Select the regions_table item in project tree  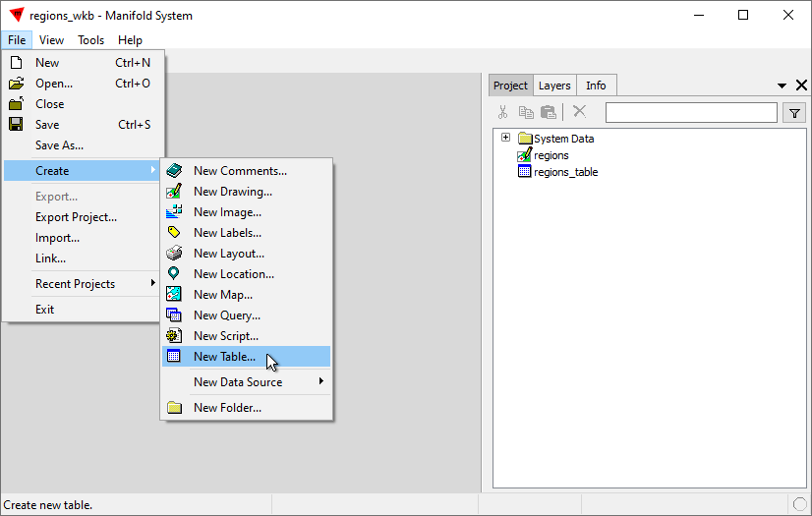coord(565,172)
